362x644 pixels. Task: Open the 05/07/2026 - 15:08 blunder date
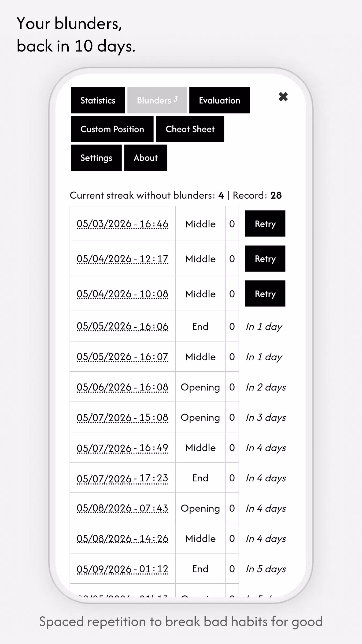[123, 417]
